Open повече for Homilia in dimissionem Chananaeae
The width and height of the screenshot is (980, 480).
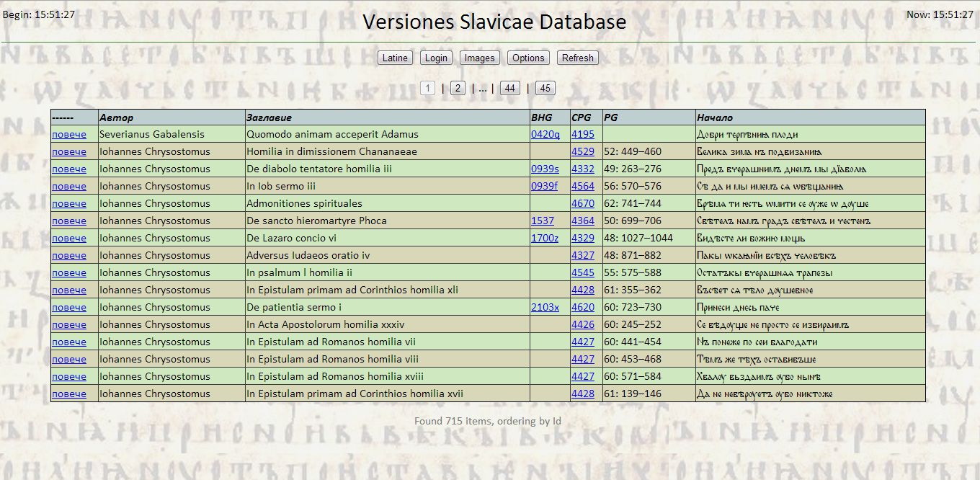[69, 151]
